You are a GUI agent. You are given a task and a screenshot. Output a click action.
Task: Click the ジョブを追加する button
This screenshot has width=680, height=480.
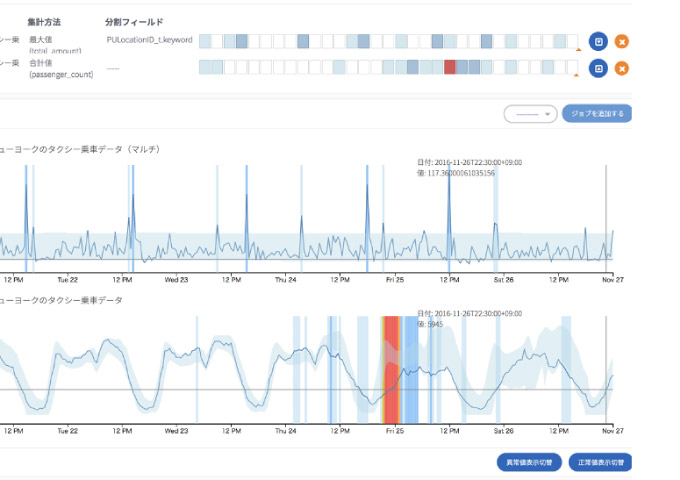click(597, 114)
